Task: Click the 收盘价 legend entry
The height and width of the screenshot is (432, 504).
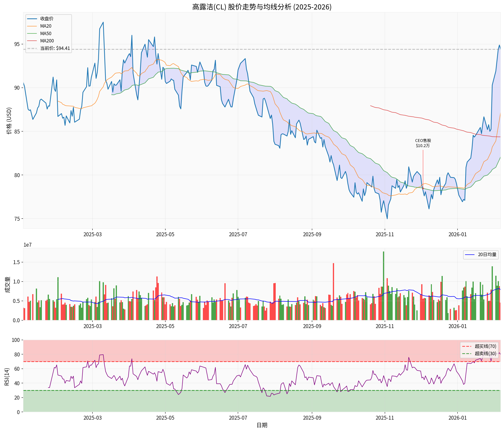Action: [46, 18]
